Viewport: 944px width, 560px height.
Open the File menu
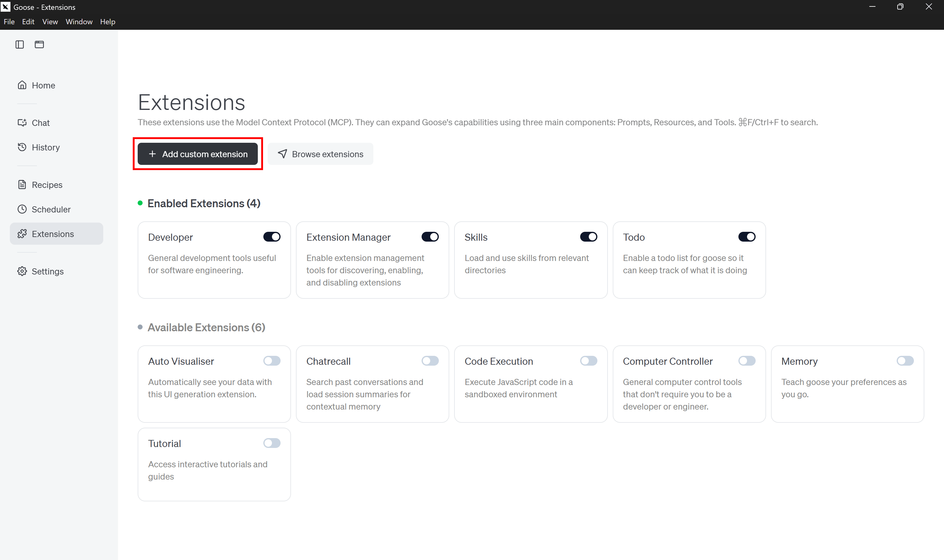(x=9, y=21)
